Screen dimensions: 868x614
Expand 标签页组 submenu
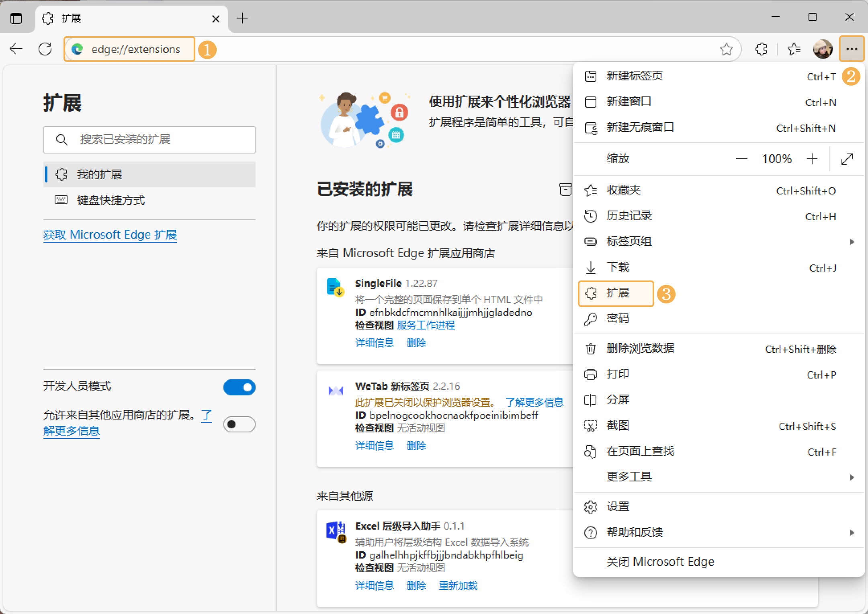[x=719, y=242]
